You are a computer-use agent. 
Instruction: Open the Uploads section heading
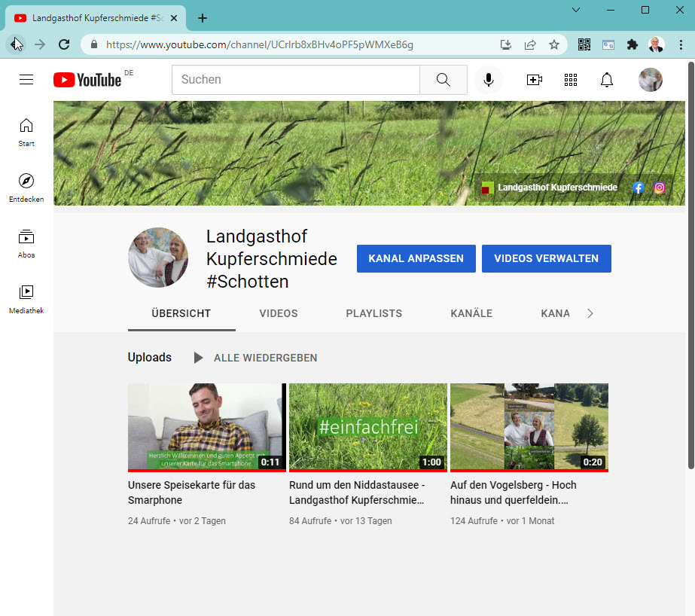[x=149, y=357]
